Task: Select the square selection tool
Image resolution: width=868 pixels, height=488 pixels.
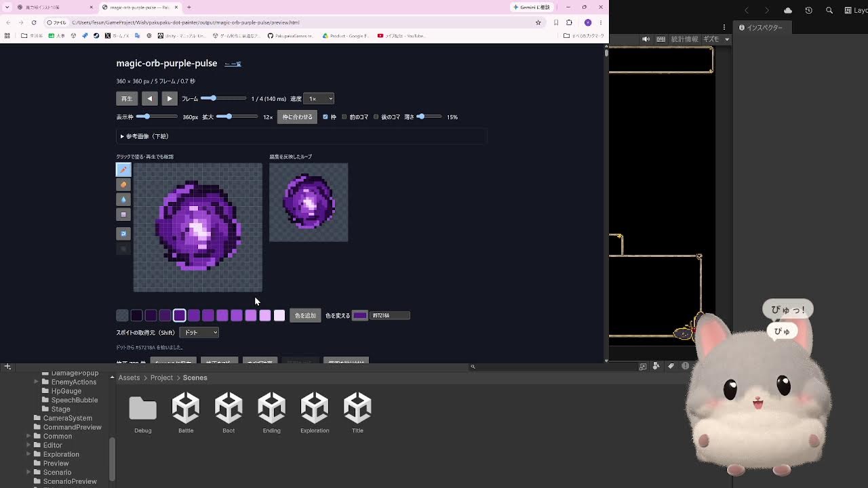Action: [x=123, y=214]
